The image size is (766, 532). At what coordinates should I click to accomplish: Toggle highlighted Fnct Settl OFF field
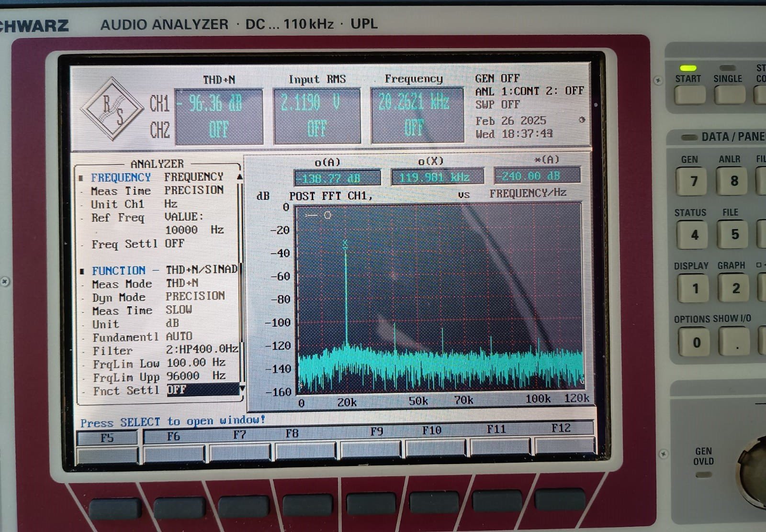pyautogui.click(x=203, y=389)
